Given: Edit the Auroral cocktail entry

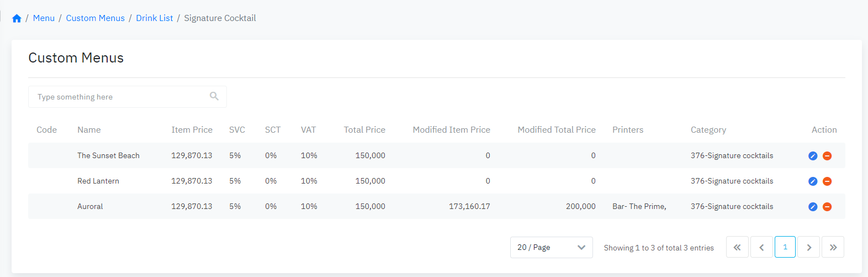Looking at the screenshot, I should [x=813, y=207].
